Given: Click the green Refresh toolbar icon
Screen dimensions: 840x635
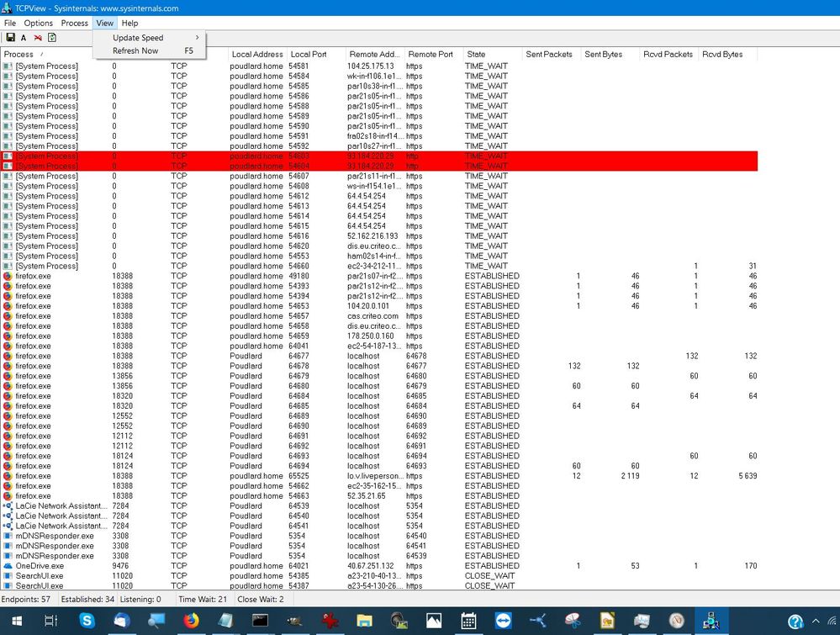Looking at the screenshot, I should click(x=52, y=38).
